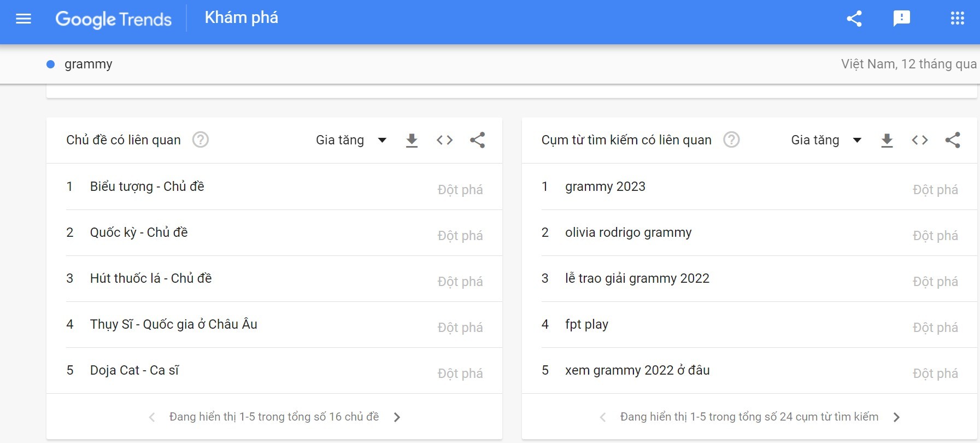The height and width of the screenshot is (443, 980).
Task: Send feedback via header feedback icon
Action: click(901, 19)
